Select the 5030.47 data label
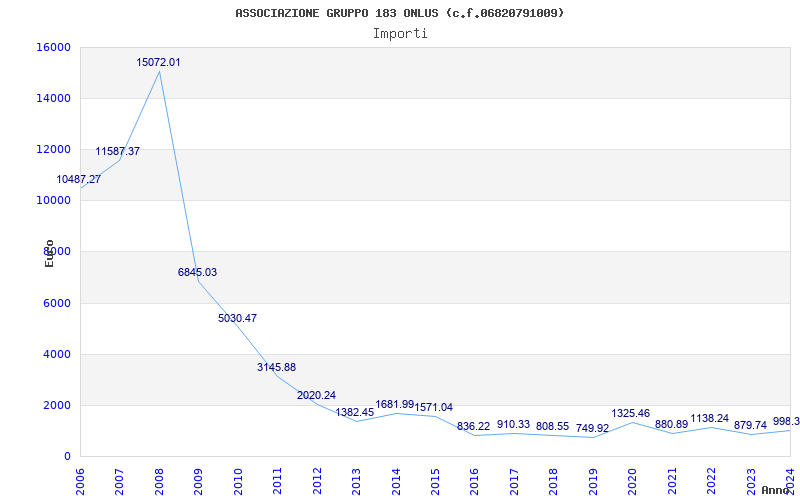The width and height of the screenshot is (800, 500). pos(237,318)
